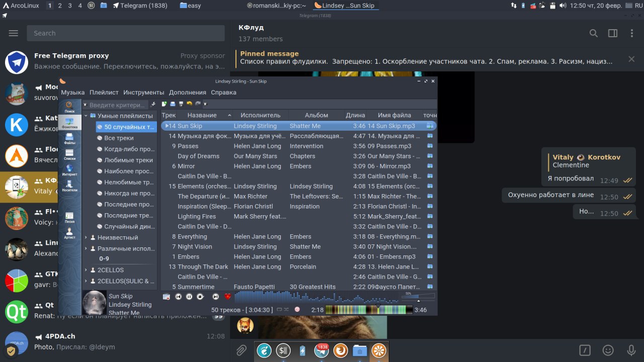The height and width of the screenshot is (362, 644).
Task: Open the Дополнения menu
Action: point(188,93)
